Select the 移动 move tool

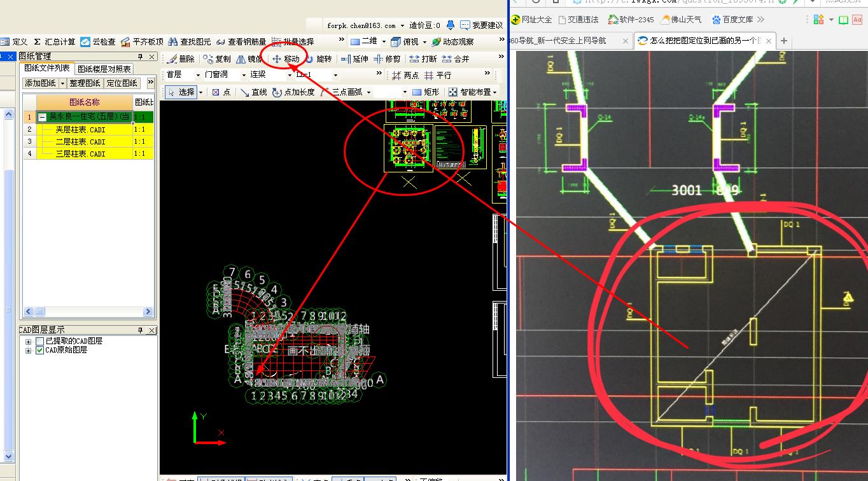(286, 59)
